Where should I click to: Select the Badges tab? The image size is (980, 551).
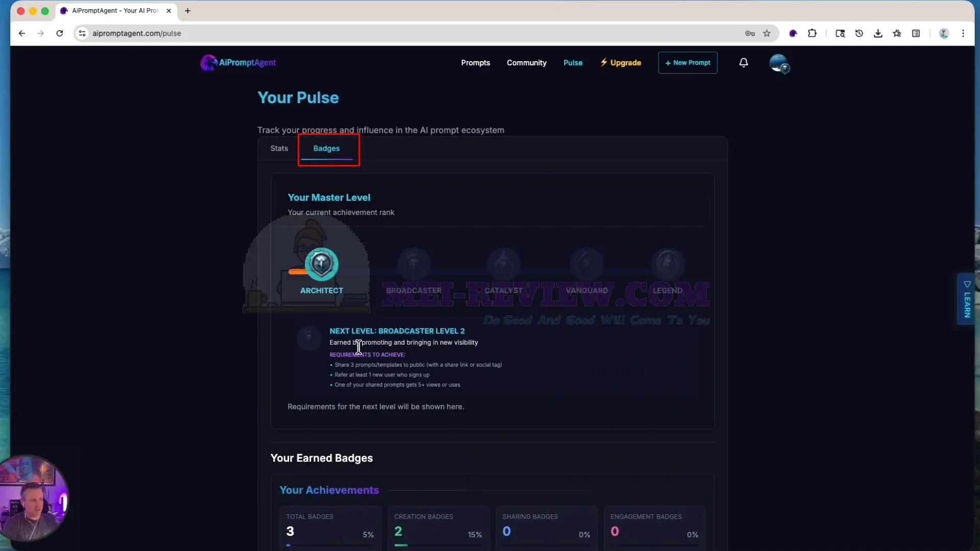(x=326, y=148)
